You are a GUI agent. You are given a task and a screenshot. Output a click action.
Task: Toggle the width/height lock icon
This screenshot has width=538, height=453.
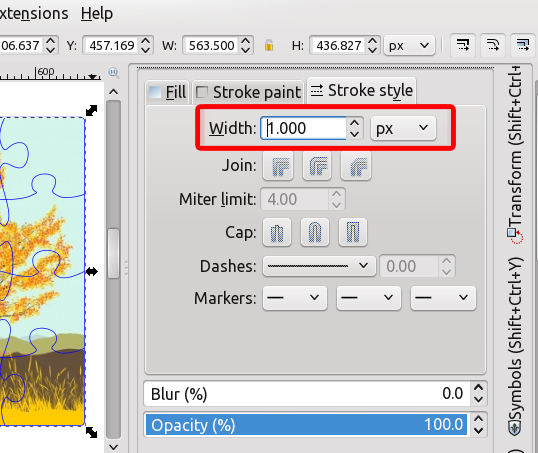tap(269, 45)
